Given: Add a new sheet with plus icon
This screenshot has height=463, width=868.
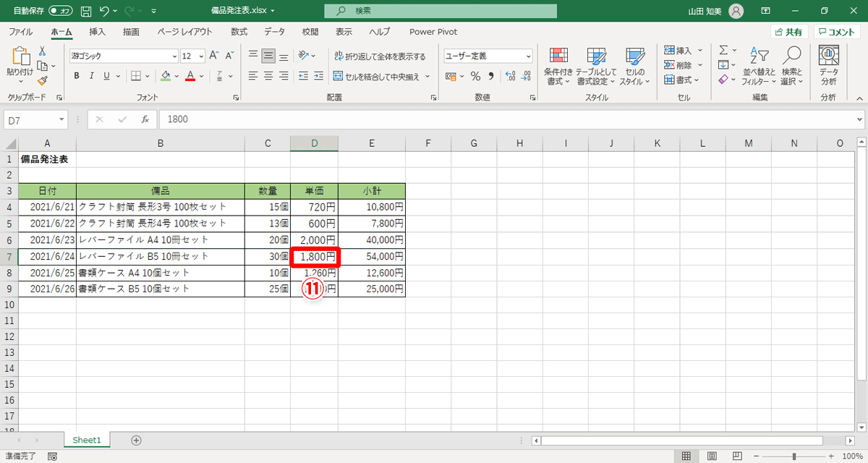Looking at the screenshot, I should [136, 440].
